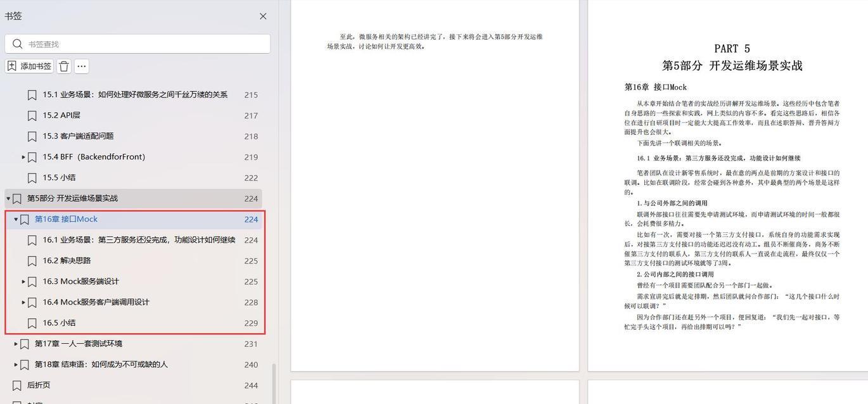The height and width of the screenshot is (404, 868).
Task: Click bookmark icon of 第5部分
Action: (x=16, y=199)
